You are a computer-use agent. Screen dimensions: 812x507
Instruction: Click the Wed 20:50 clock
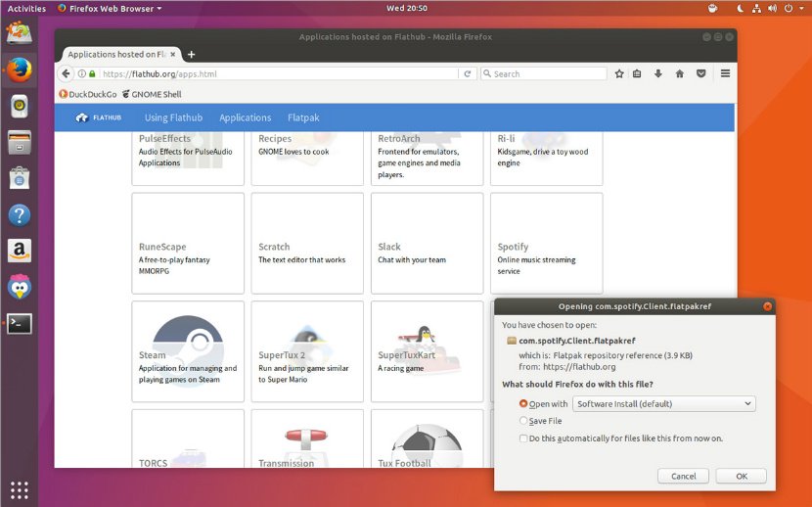click(x=407, y=8)
